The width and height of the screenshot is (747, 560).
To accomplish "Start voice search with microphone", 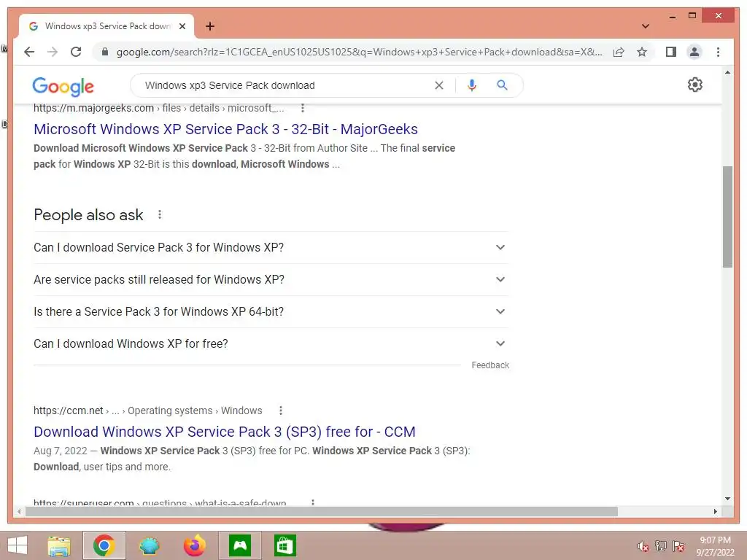I will [x=472, y=85].
